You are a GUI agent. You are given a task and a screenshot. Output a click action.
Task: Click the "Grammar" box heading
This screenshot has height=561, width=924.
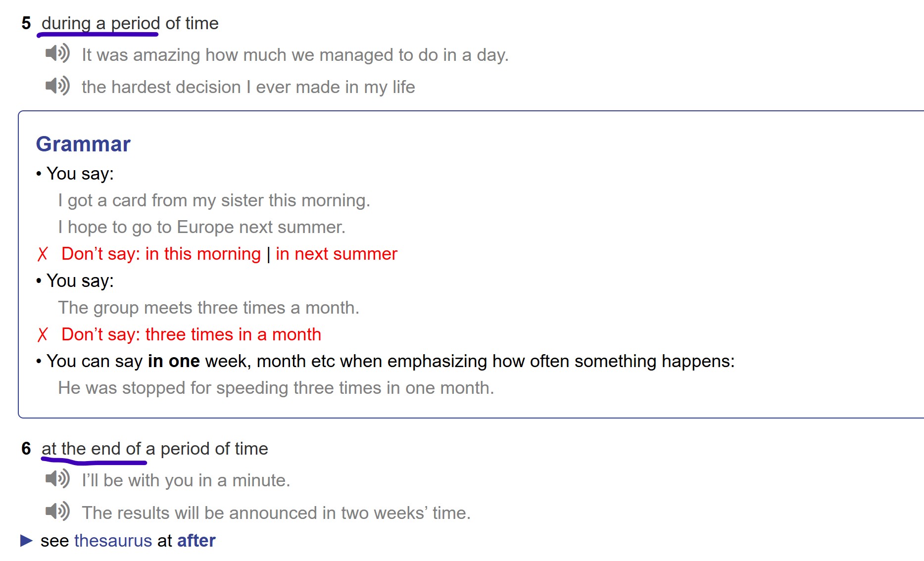point(83,144)
